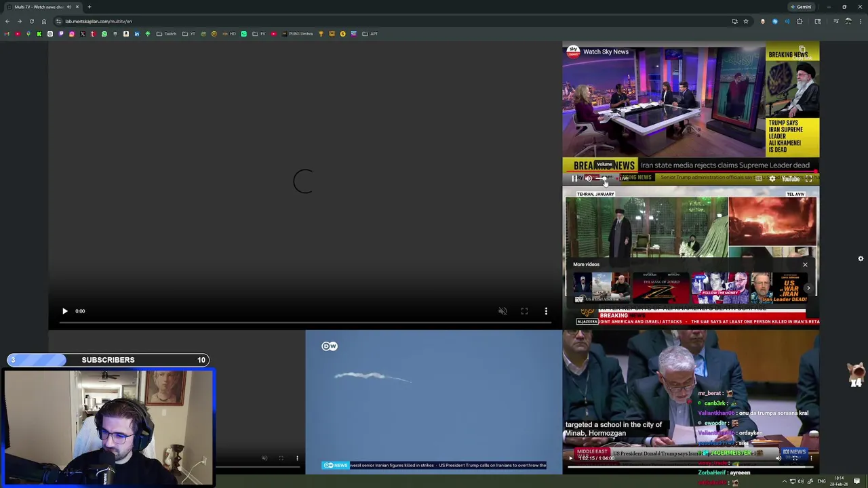Jump to LIVE in Sky News player
The height and width of the screenshot is (488, 868).
(624, 179)
